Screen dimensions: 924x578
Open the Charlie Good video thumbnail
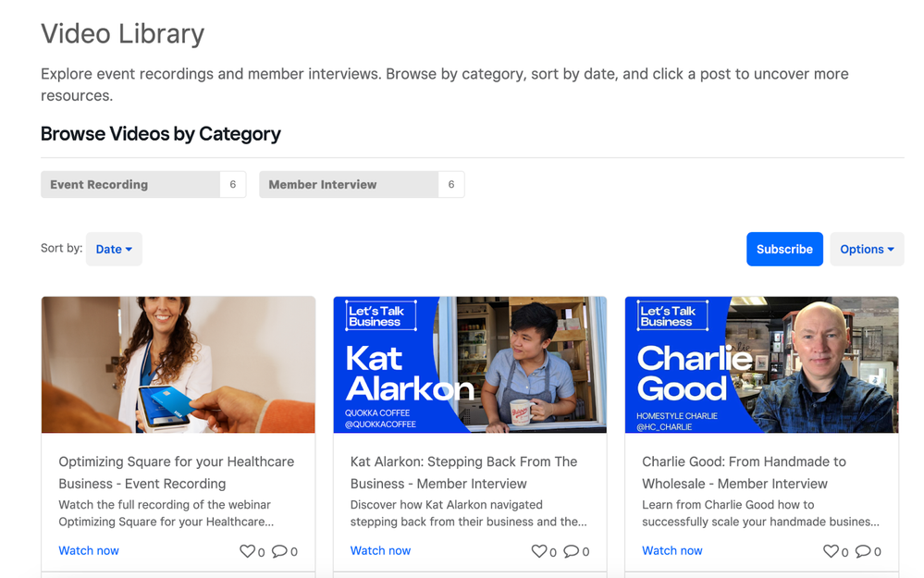point(762,364)
